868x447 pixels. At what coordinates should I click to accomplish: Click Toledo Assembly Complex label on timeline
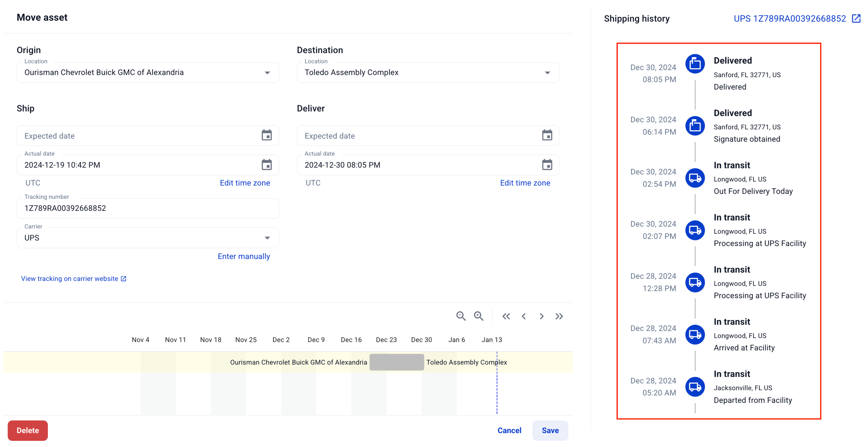click(466, 362)
